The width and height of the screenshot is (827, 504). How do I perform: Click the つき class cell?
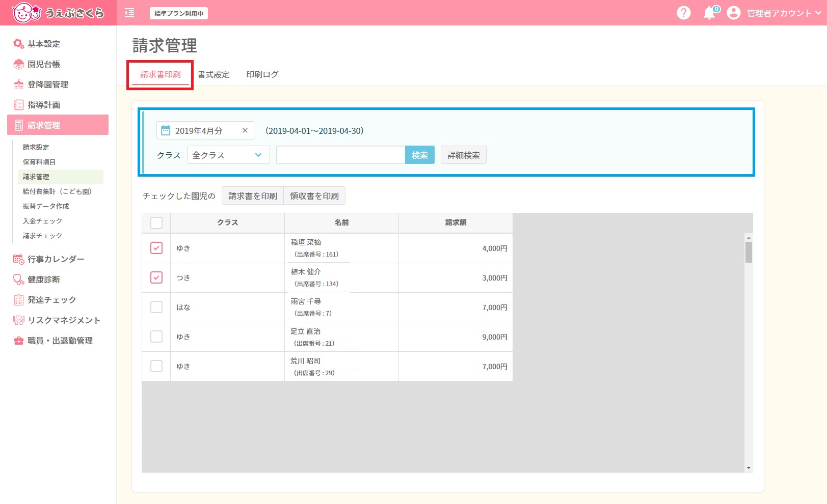point(227,277)
